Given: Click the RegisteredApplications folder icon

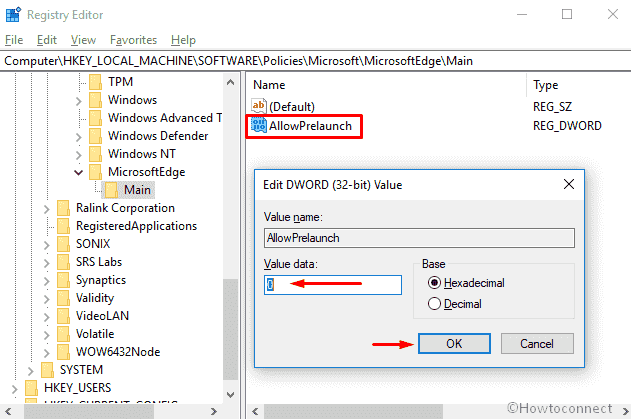Looking at the screenshot, I should pyautogui.click(x=63, y=226).
